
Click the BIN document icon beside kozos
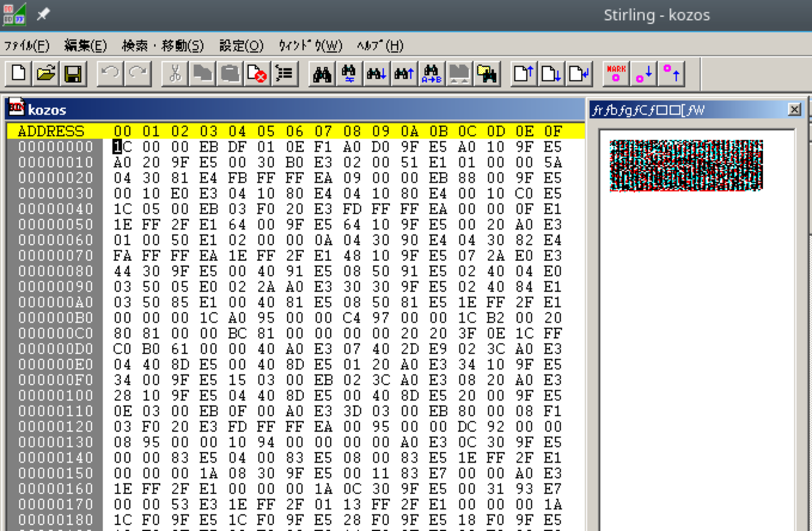coord(16,108)
